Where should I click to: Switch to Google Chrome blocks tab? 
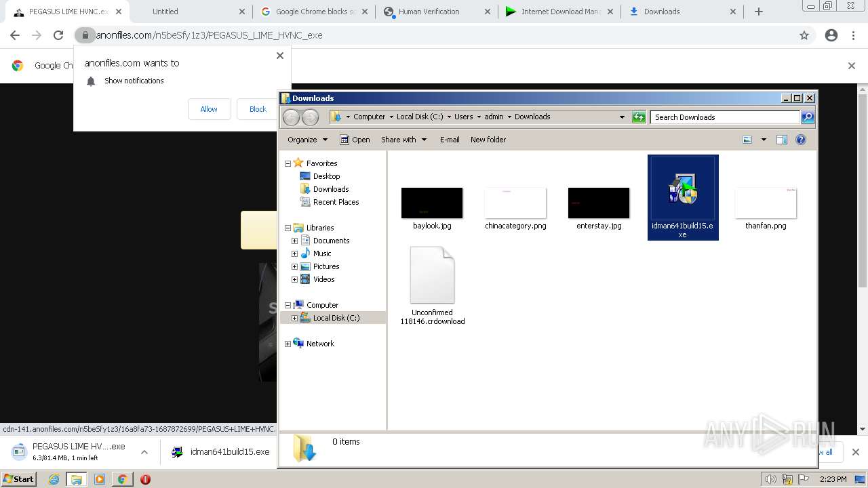[x=315, y=12]
